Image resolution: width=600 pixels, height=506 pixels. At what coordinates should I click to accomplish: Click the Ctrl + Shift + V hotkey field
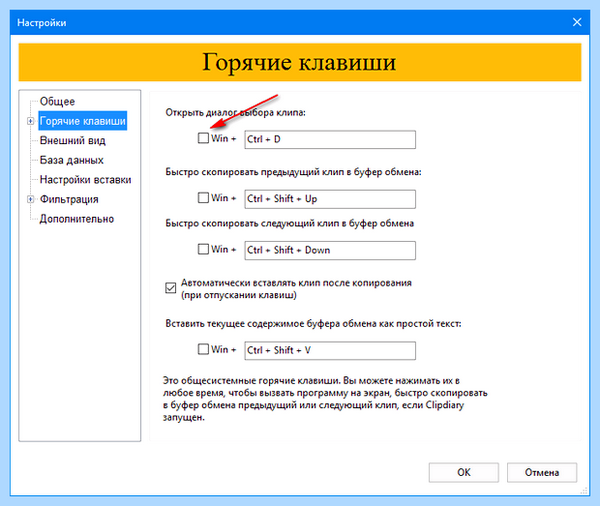330,351
